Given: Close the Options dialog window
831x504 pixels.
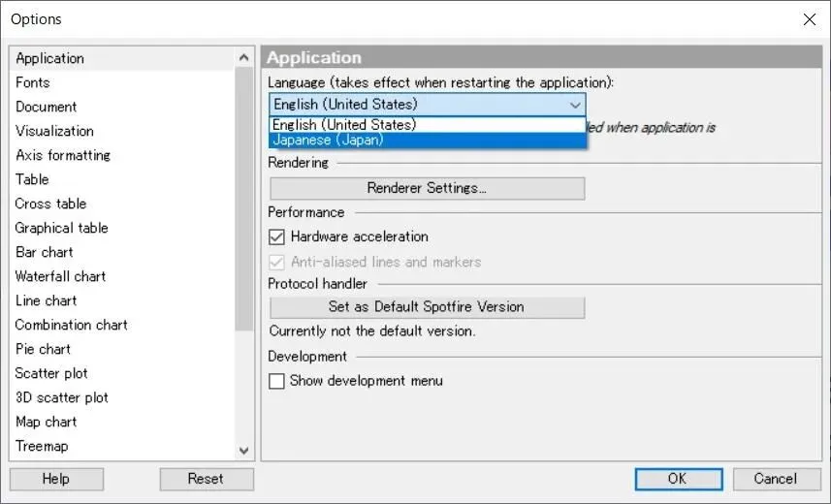Looking at the screenshot, I should pos(809,19).
